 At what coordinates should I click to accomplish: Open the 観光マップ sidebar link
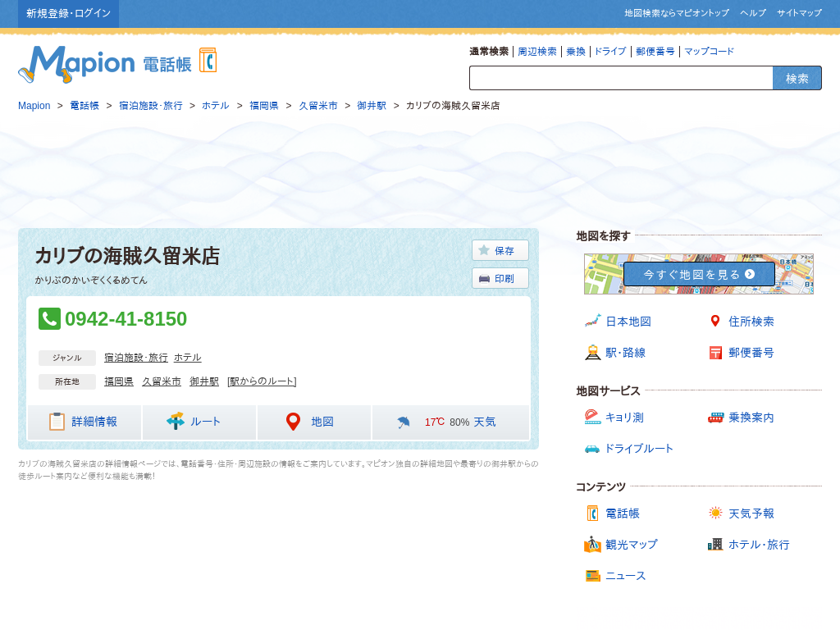[x=632, y=545]
